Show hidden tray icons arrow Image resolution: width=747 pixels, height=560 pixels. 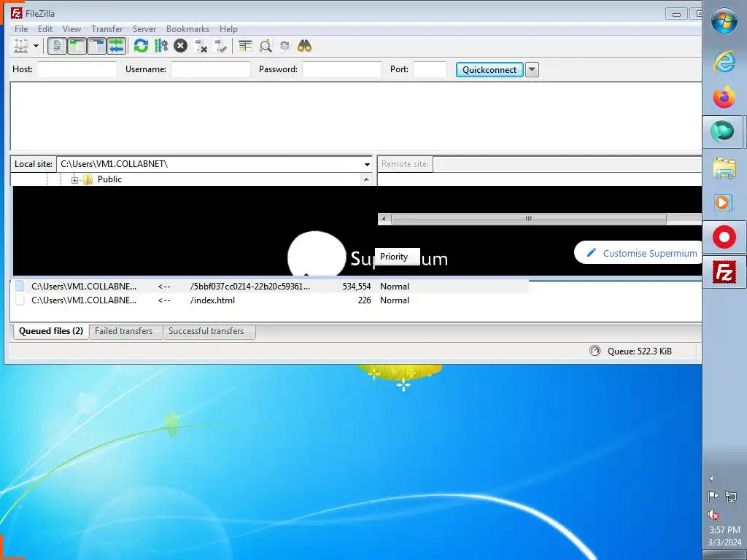click(x=712, y=478)
